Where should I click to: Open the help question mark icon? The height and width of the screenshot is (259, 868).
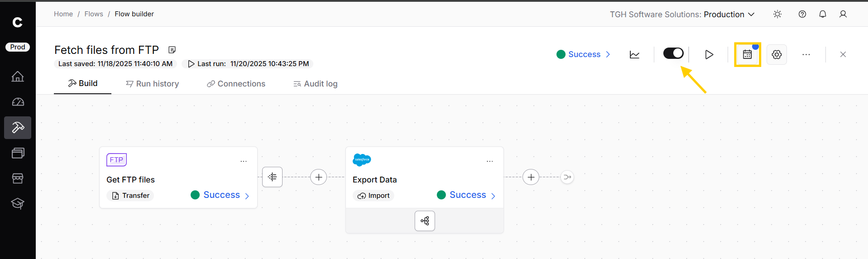pyautogui.click(x=802, y=14)
